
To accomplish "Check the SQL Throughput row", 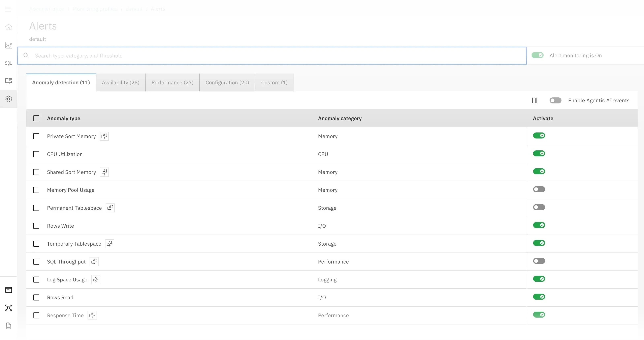I will (x=36, y=262).
